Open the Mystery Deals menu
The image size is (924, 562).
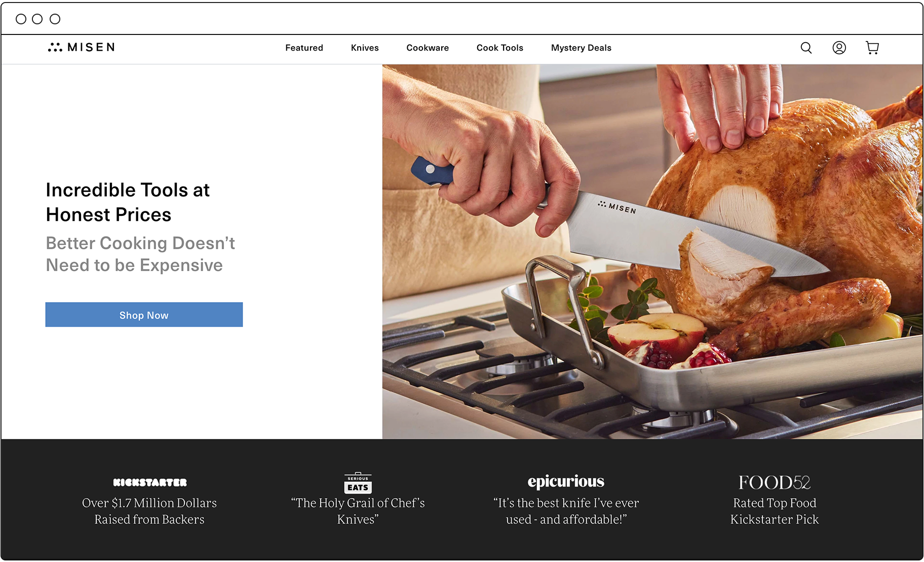click(581, 48)
